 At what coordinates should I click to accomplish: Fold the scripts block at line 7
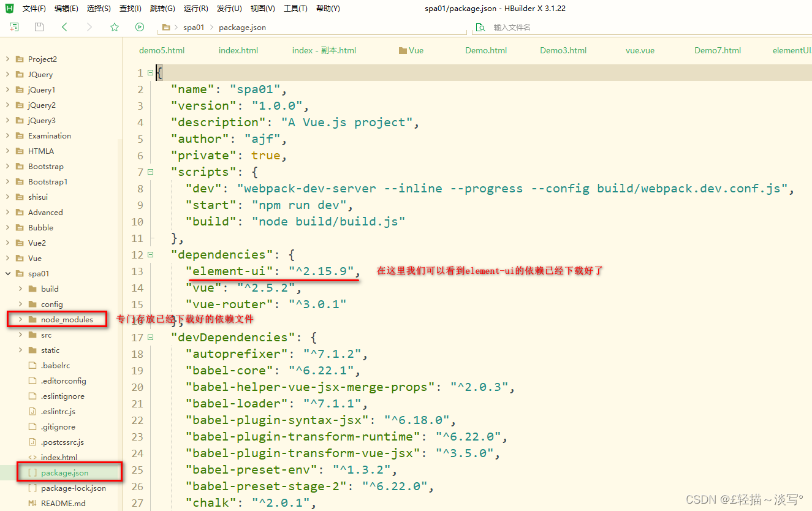point(149,172)
